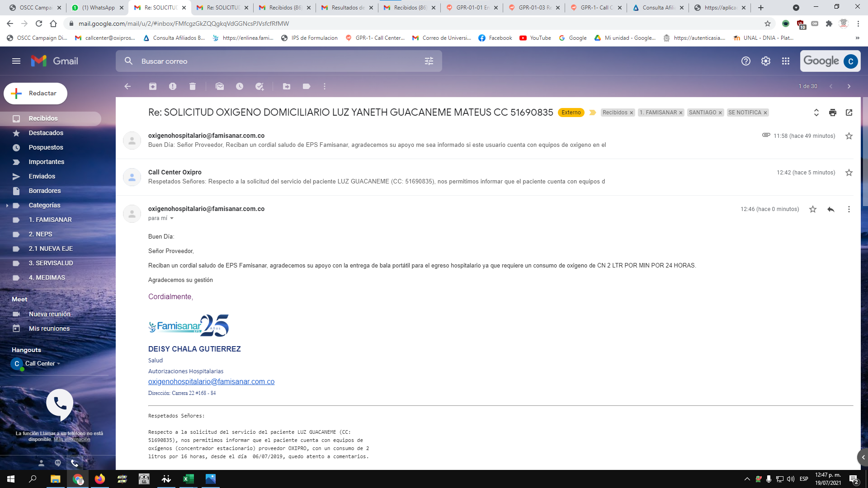Open Excel from the taskbar
The height and width of the screenshot is (488, 868).
pyautogui.click(x=189, y=479)
